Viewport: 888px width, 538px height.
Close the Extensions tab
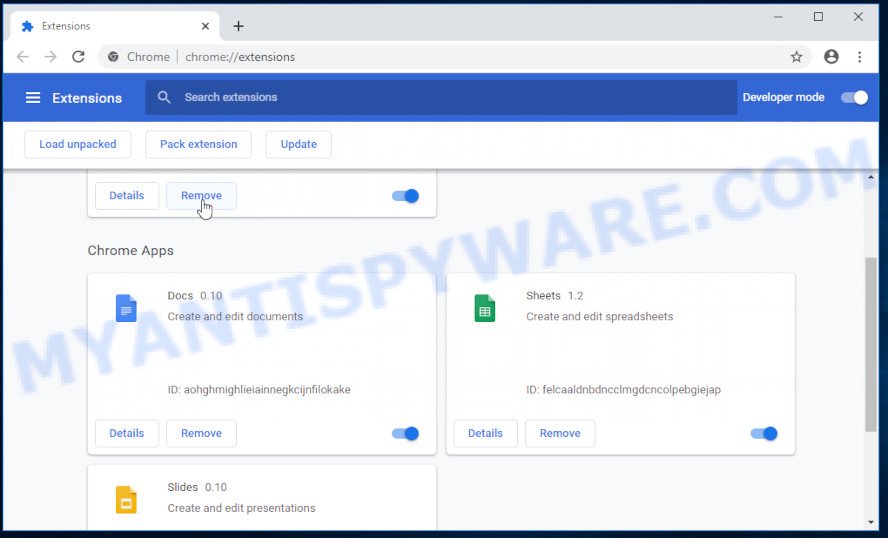[x=205, y=26]
